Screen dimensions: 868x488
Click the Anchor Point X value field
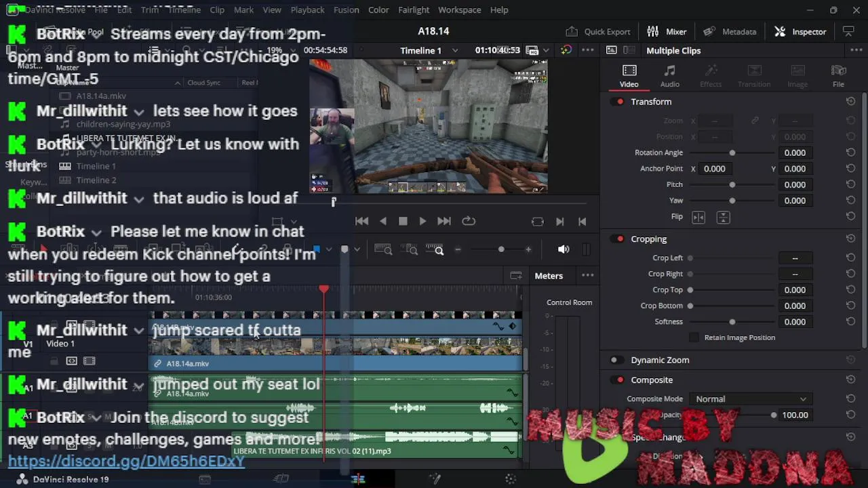(714, 169)
